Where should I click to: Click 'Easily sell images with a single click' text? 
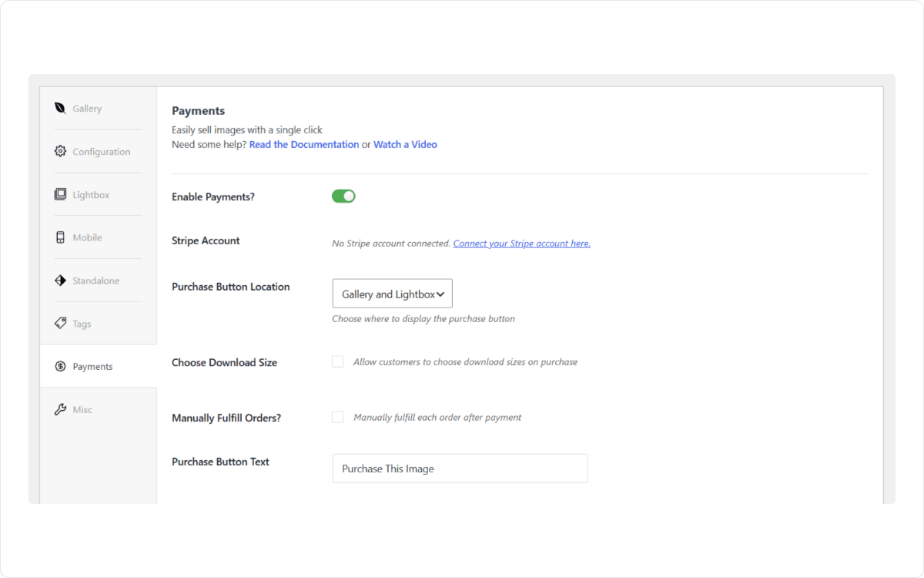click(x=247, y=129)
